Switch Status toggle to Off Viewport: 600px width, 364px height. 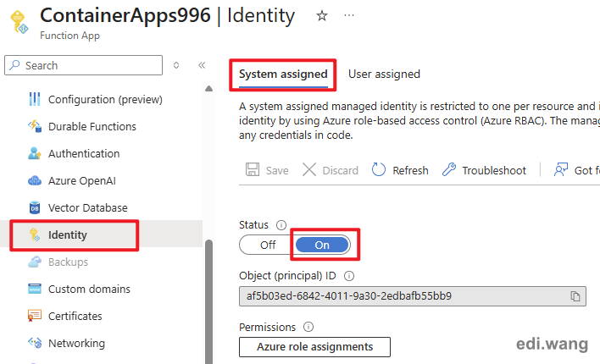pos(268,245)
